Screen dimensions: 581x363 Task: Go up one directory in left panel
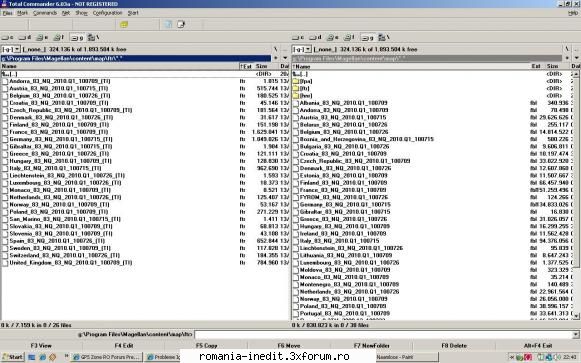click(285, 49)
